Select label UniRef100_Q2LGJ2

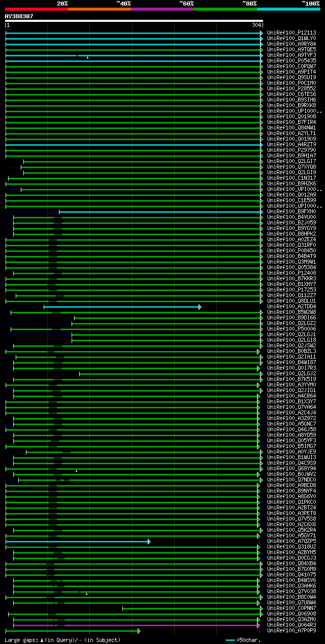point(291,373)
